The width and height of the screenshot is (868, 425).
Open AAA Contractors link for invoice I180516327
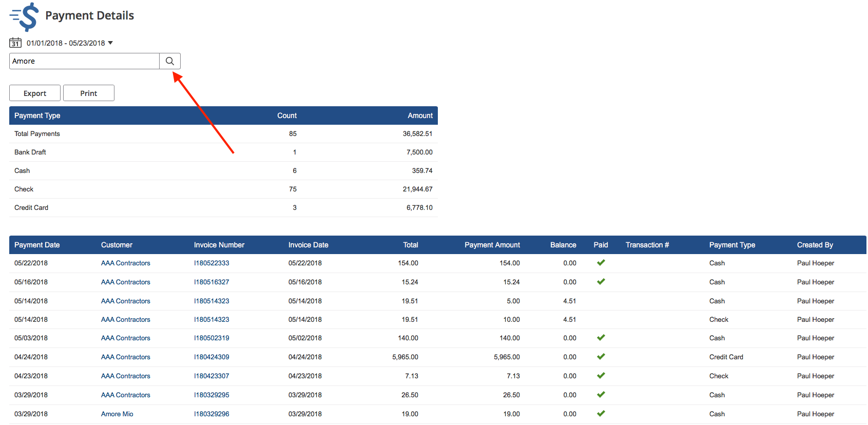pyautogui.click(x=126, y=282)
